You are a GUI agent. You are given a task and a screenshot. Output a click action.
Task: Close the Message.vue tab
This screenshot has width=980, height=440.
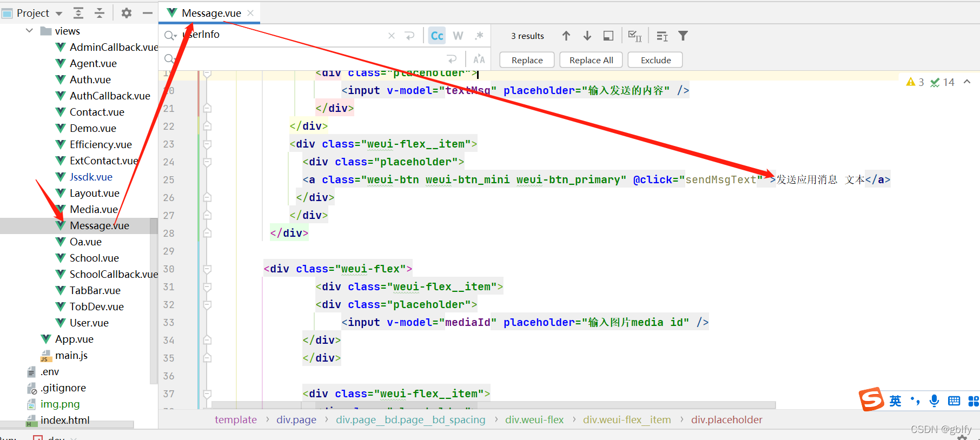coord(250,13)
